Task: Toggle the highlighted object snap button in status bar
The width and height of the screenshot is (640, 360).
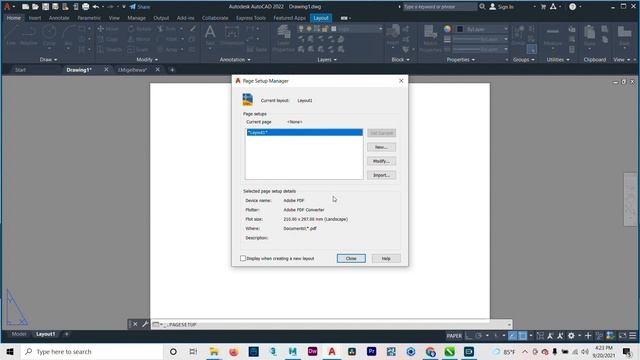Action: [x=522, y=336]
